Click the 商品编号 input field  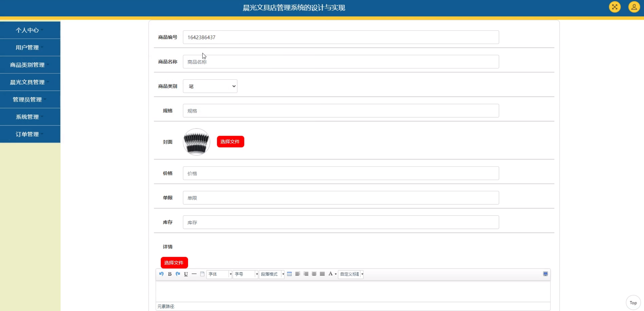(x=341, y=37)
